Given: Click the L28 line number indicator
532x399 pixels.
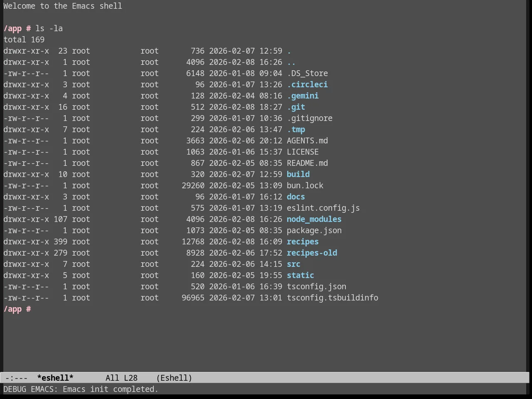Looking at the screenshot, I should coord(131,378).
